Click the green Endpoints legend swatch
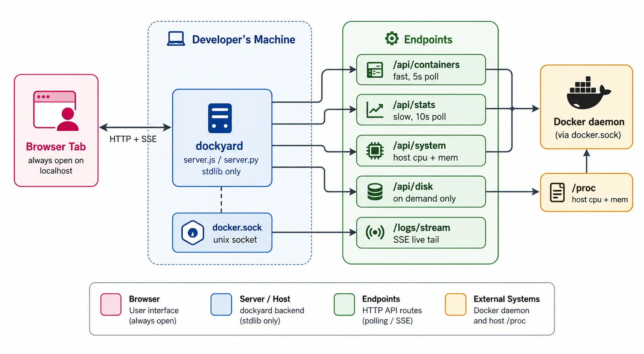Image resolution: width=644 pixels, height=354 pixels. point(344,305)
